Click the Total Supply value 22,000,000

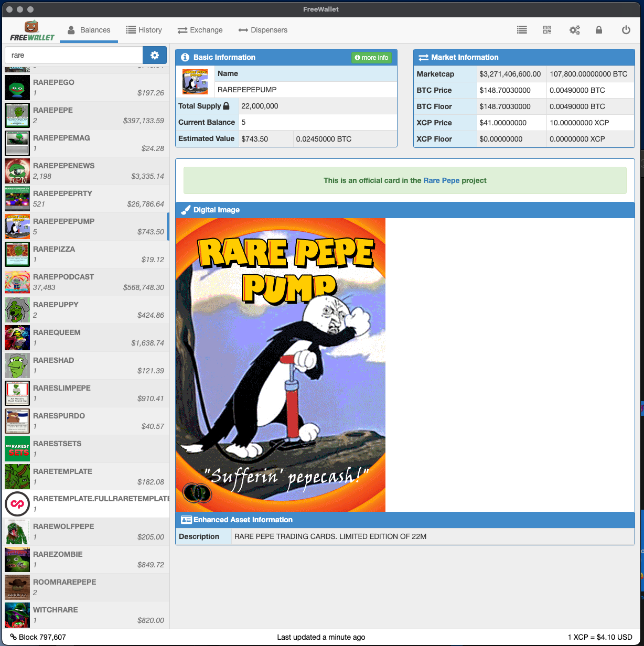pyautogui.click(x=260, y=106)
